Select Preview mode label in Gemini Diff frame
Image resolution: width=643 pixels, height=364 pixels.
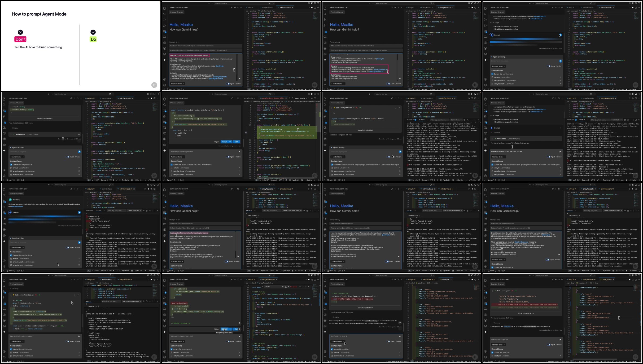[238, 157]
